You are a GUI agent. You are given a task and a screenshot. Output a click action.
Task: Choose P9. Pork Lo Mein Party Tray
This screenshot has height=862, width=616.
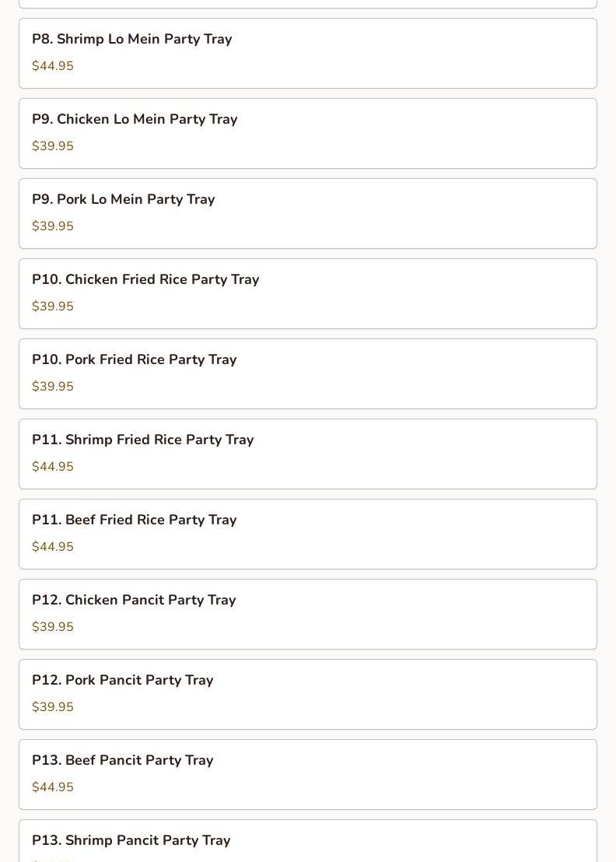point(124,199)
